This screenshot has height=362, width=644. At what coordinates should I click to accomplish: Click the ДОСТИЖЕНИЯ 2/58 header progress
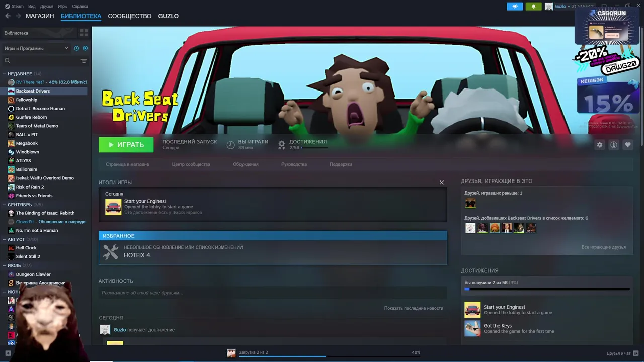tap(303, 145)
